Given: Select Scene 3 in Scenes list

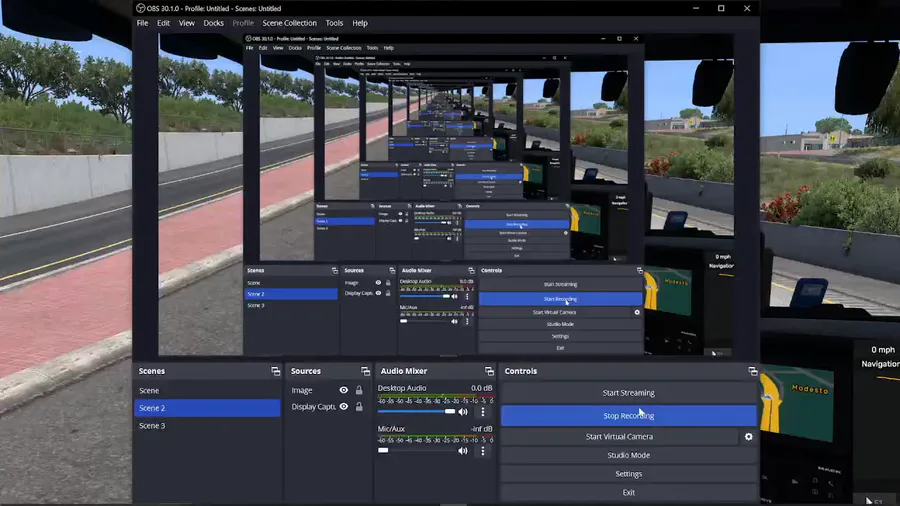Looking at the screenshot, I should tap(207, 426).
